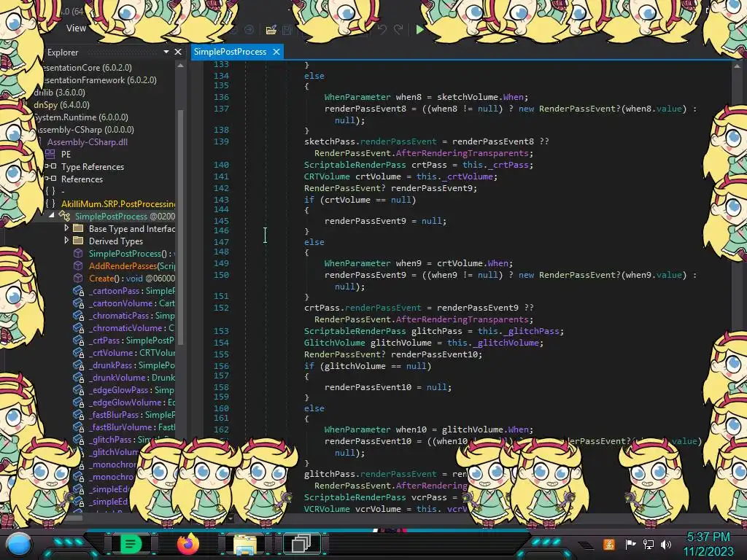Click line number 147 in the gutter
This screenshot has height=560, width=747.
[221, 241]
